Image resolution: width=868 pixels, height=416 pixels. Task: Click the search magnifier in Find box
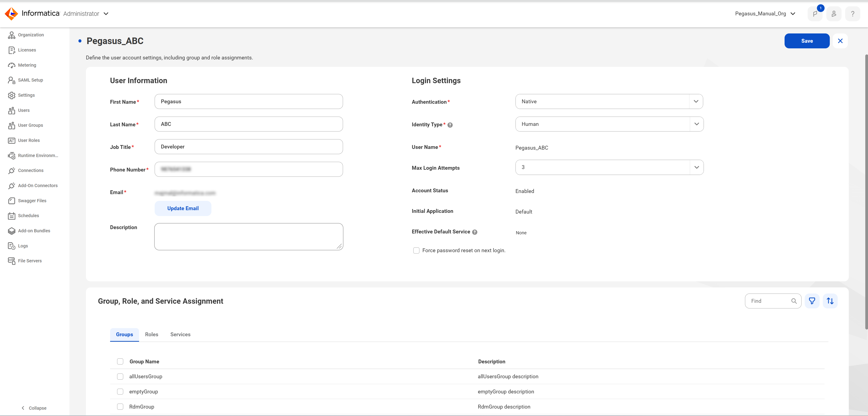coord(794,301)
